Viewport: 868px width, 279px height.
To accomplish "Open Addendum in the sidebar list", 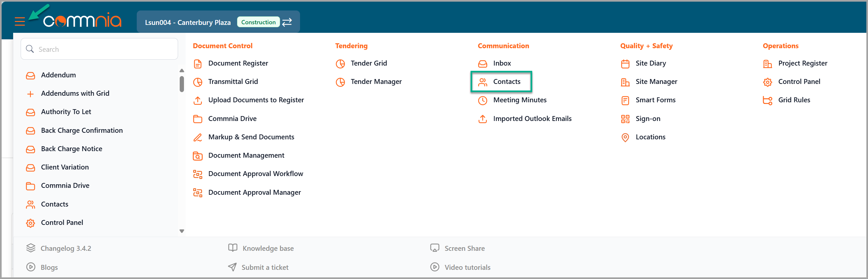I will (x=58, y=75).
